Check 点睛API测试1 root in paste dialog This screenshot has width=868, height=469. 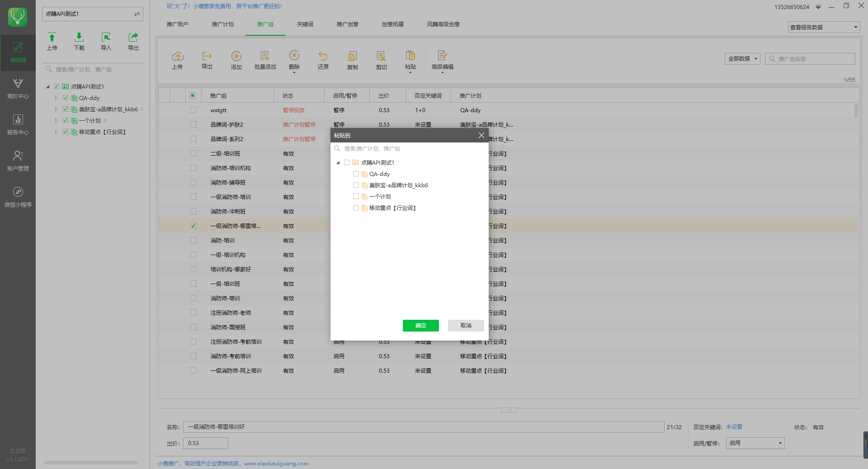pyautogui.click(x=347, y=162)
